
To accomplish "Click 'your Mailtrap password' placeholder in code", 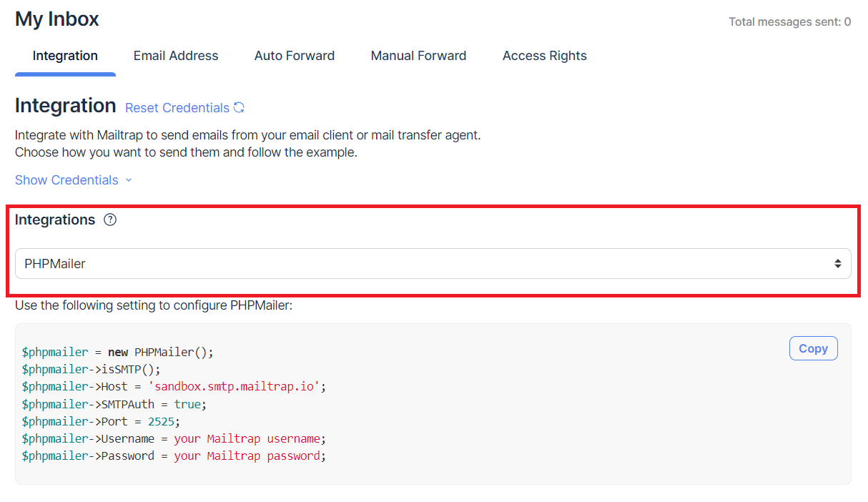I will [x=247, y=456].
